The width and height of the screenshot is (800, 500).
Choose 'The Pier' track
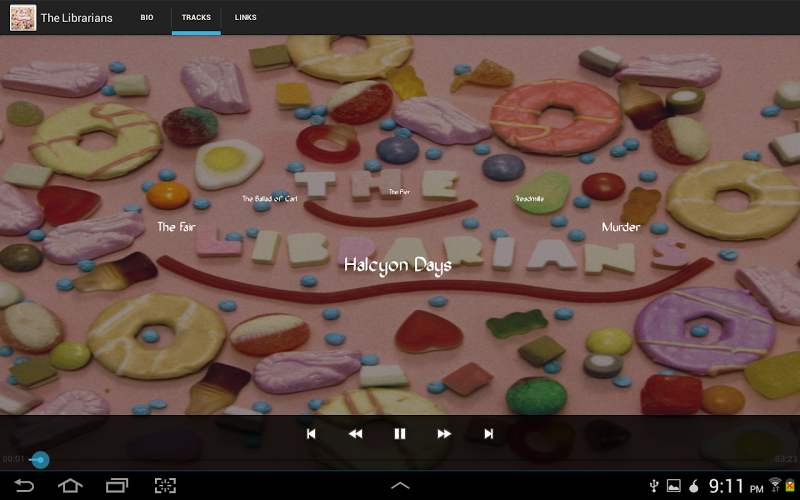pyautogui.click(x=399, y=192)
